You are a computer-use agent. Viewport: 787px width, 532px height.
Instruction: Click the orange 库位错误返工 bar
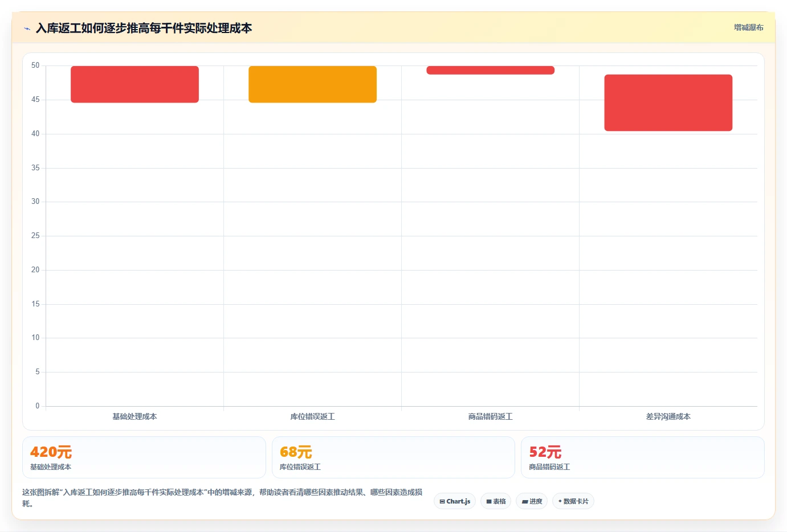pos(312,84)
